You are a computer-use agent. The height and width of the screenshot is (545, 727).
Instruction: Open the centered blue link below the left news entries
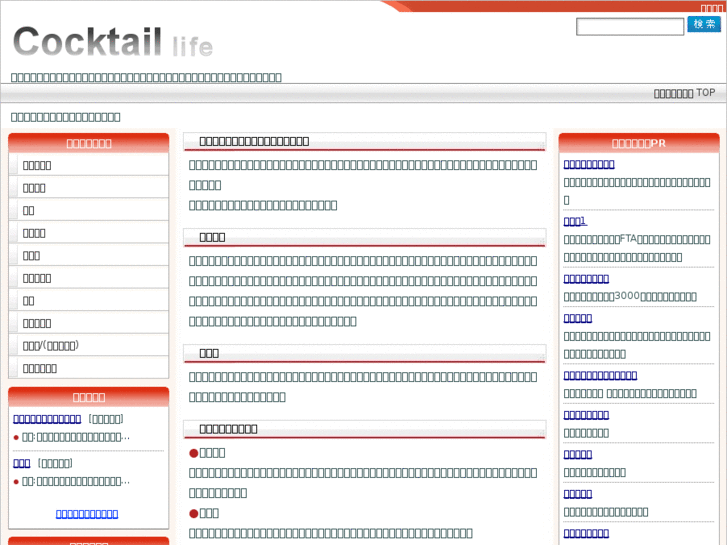tap(87, 514)
